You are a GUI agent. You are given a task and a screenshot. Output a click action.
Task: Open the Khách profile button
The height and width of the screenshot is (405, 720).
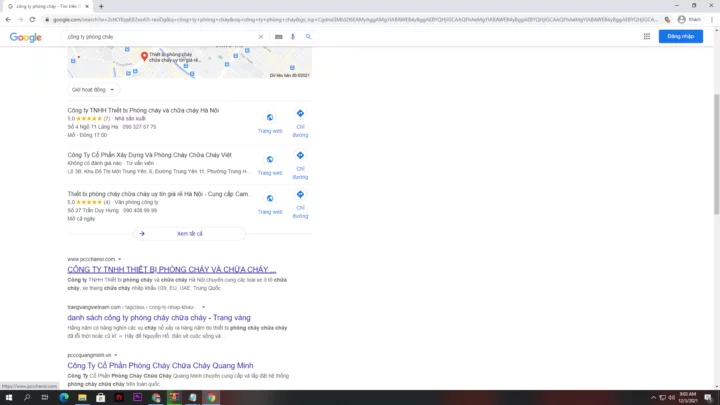pos(690,20)
